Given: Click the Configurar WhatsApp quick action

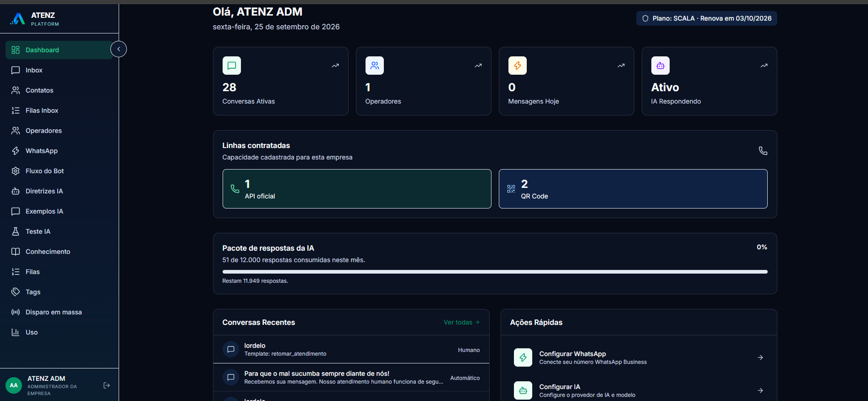Looking at the screenshot, I should 639,357.
